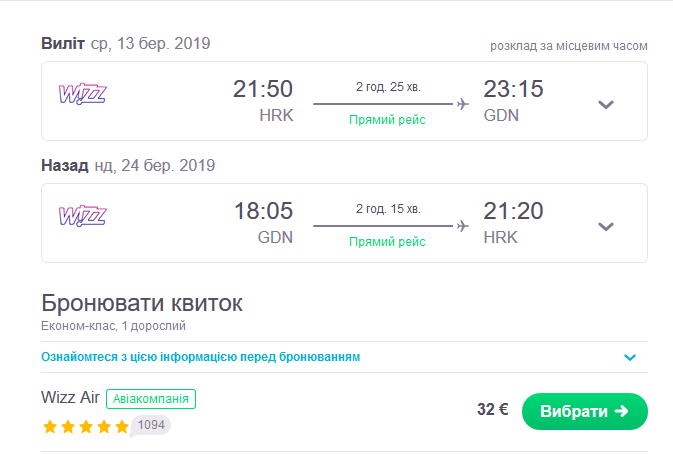Image resolution: width=673 pixels, height=454 pixels.
Task: Click the green Авіакомпанія badge
Action: point(150,399)
